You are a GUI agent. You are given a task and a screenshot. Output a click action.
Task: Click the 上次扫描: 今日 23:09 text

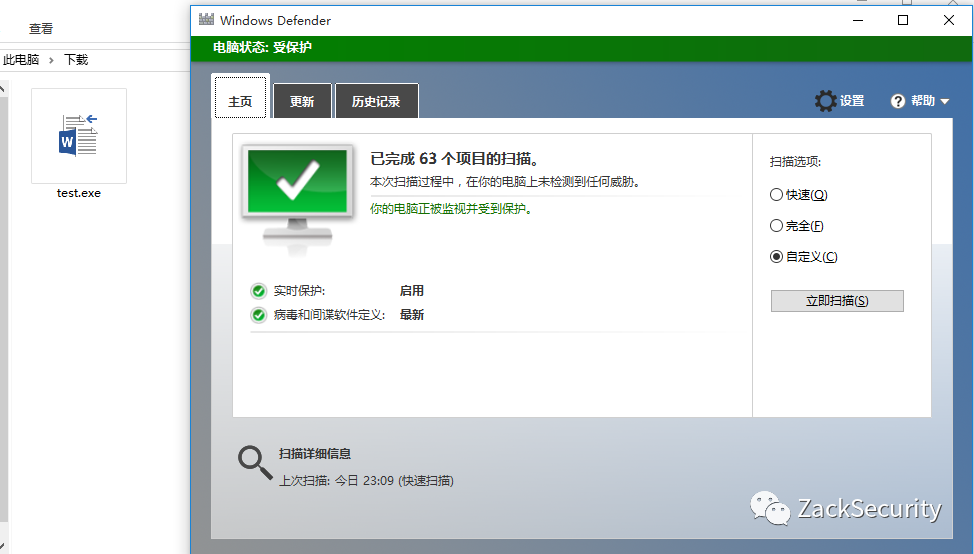366,481
